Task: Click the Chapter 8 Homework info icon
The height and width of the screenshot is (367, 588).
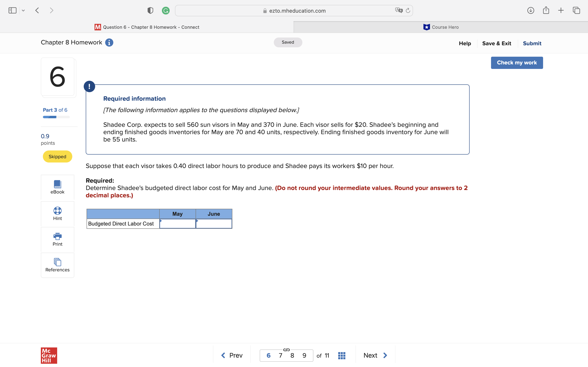Action: 109,42
